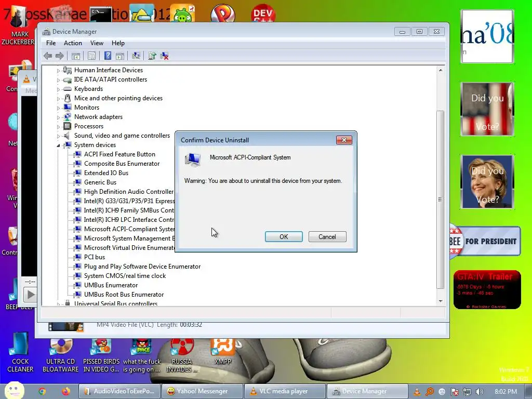The height and width of the screenshot is (399, 532).
Task: Open the DEV C++ desktop icon
Action: point(263,14)
